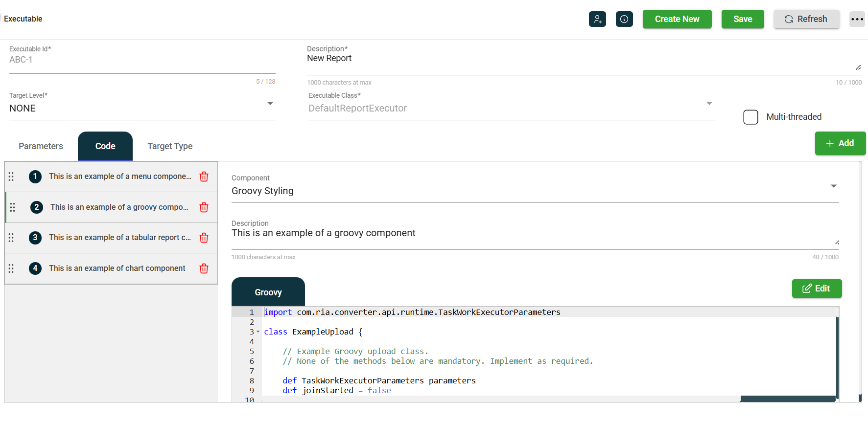Open the info icon in header
868x423 pixels.
(624, 19)
